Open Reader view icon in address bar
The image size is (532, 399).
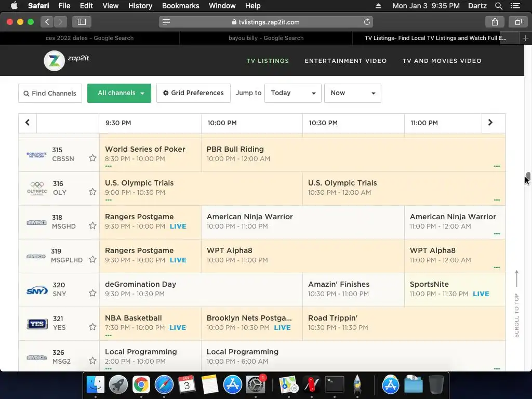tap(166, 22)
